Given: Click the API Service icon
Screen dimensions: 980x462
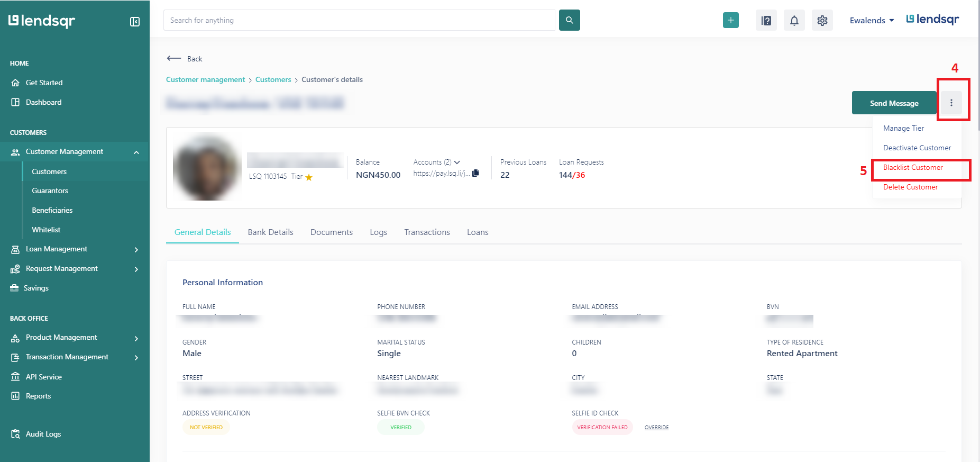Looking at the screenshot, I should click(x=15, y=377).
